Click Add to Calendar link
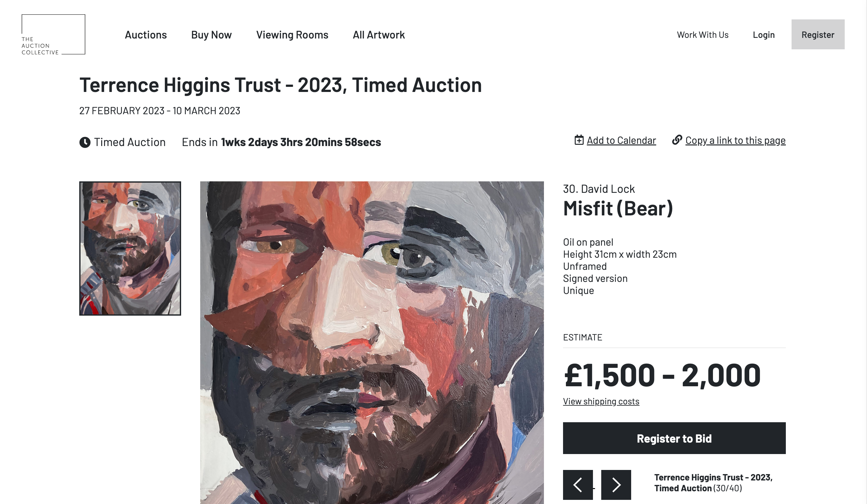This screenshot has width=867, height=504. coord(621,140)
